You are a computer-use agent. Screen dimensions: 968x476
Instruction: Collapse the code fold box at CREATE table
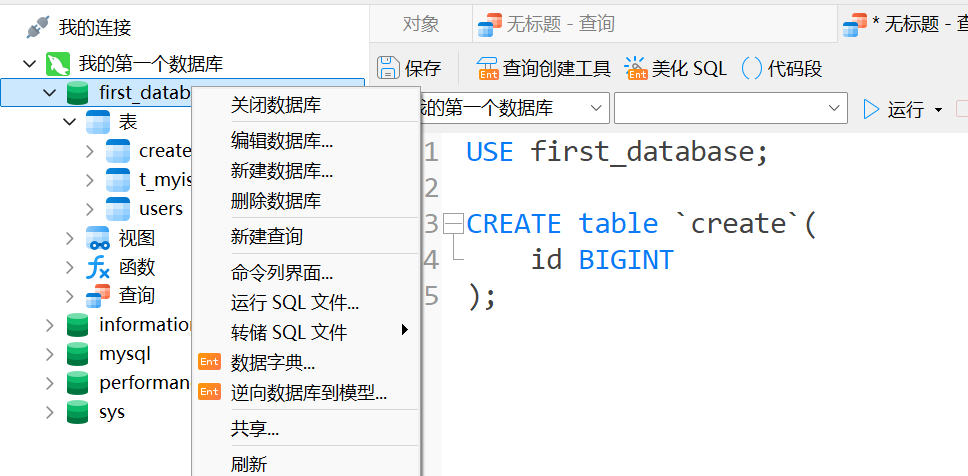point(454,223)
